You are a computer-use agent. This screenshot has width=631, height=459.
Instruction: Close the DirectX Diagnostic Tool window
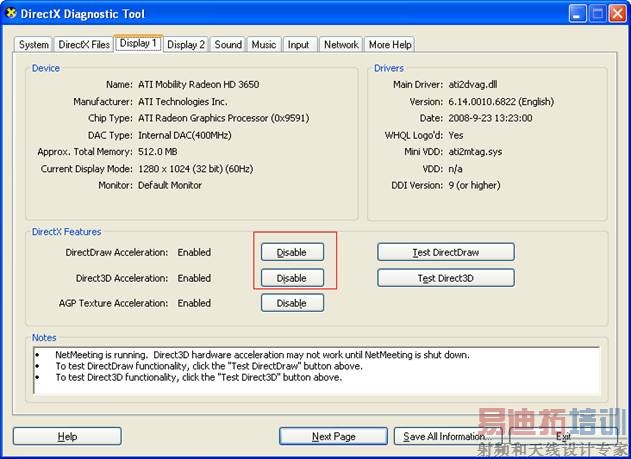pos(617,14)
